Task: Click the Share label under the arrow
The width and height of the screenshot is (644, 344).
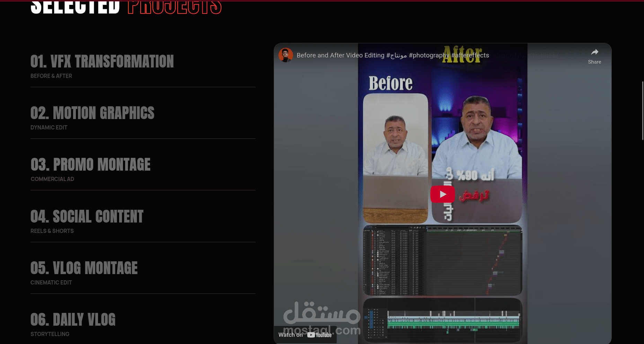Action: tap(594, 62)
